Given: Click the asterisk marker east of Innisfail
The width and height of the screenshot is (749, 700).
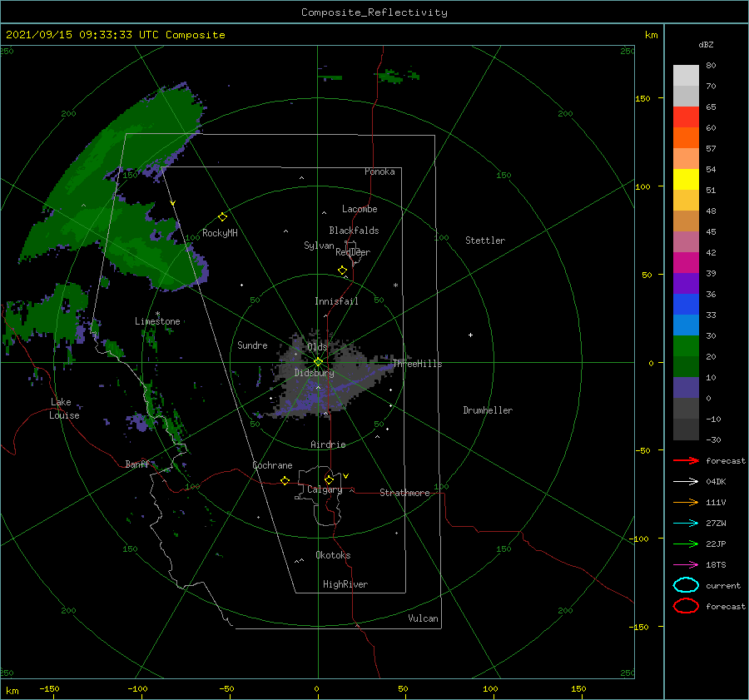Looking at the screenshot, I should tap(395, 285).
